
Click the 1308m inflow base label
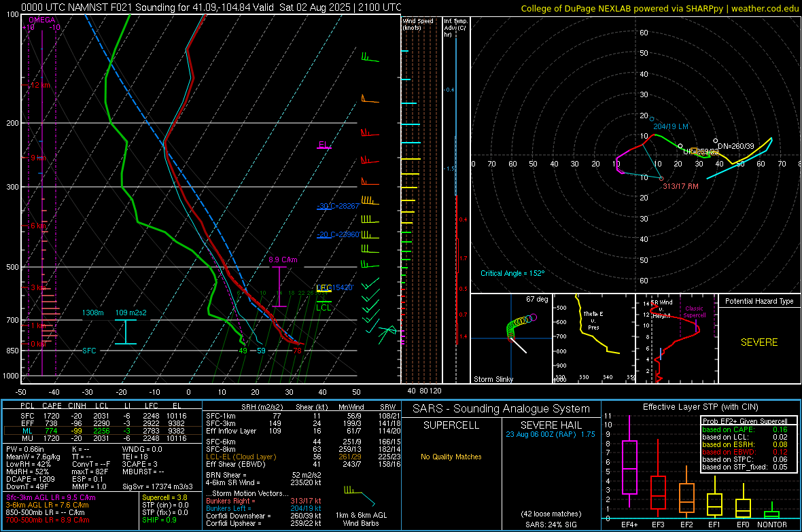click(92, 313)
